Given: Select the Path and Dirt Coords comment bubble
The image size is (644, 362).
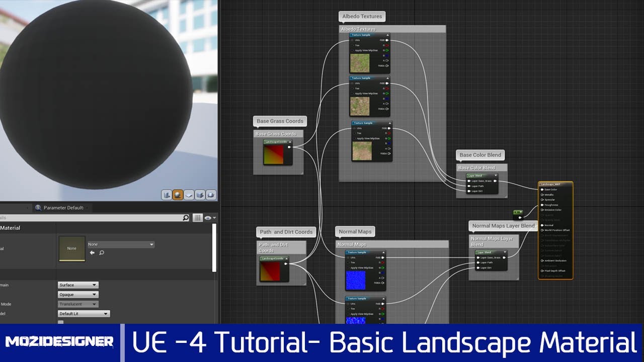Looking at the screenshot, I should coord(286,232).
